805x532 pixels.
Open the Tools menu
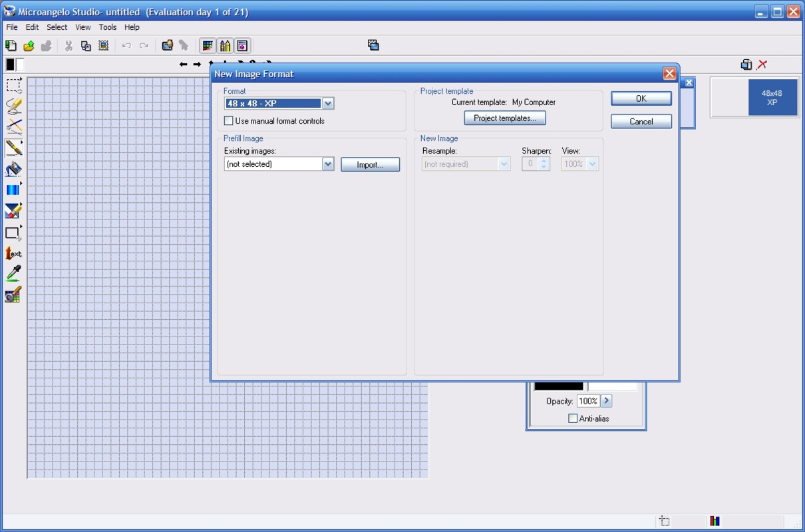click(x=107, y=27)
